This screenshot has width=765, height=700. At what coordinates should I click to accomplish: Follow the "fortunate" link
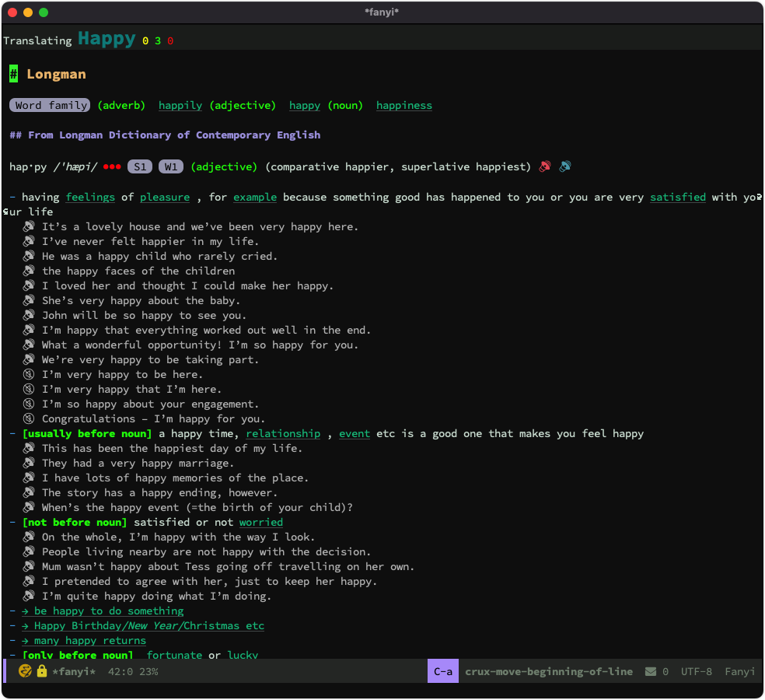pos(174,655)
